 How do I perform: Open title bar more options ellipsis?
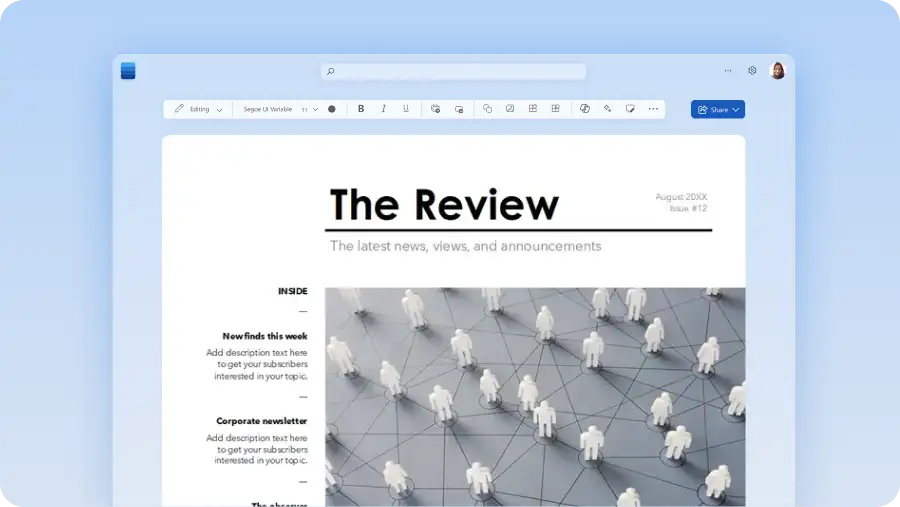tap(727, 71)
